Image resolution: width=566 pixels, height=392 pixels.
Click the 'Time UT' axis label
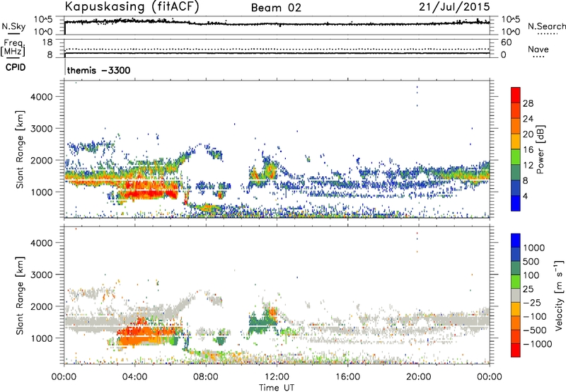point(277,388)
